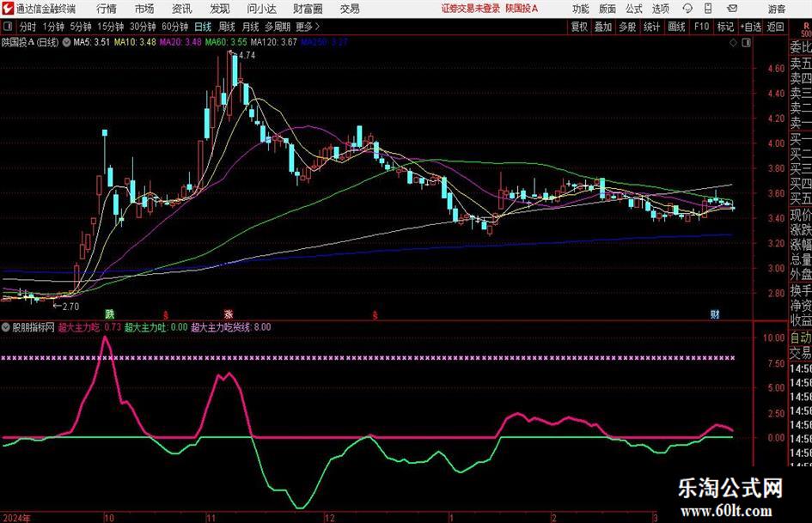Click the 2.70 low price annotation
Image resolution: width=812 pixels, height=523 pixels.
(71, 307)
